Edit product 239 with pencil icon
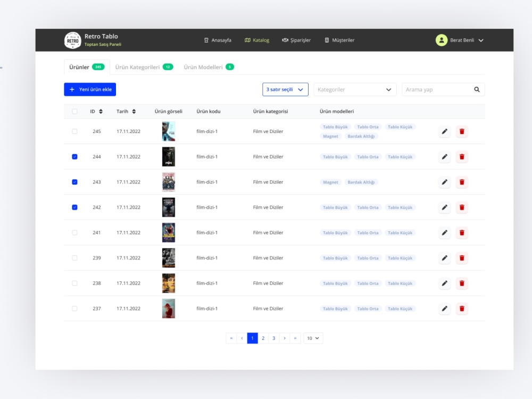The height and width of the screenshot is (399, 532). pyautogui.click(x=444, y=258)
